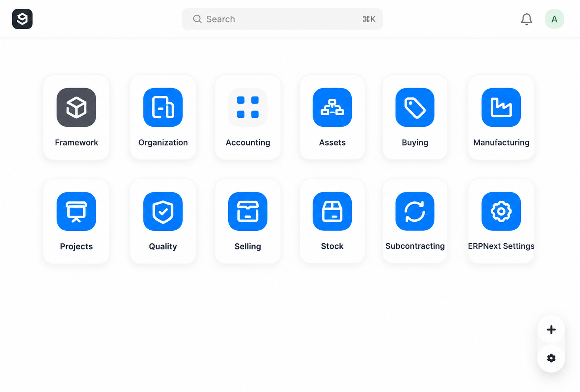The height and width of the screenshot is (392, 580).
Task: Click the ERPNext Settings label text
Action: coord(501,246)
